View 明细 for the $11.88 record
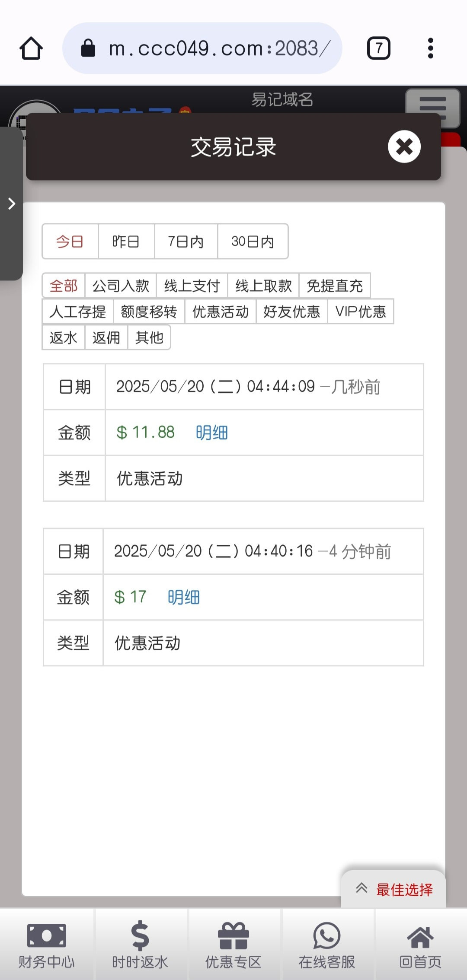This screenshot has height=980, width=467. click(212, 433)
